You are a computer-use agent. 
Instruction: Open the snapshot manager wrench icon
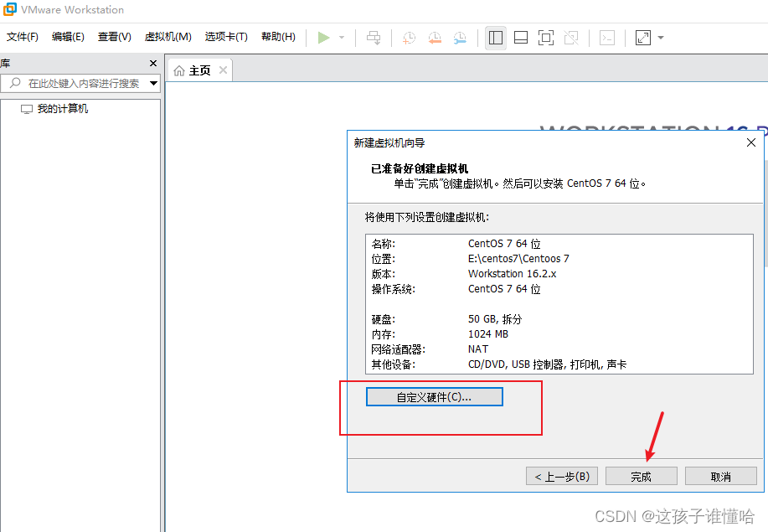(x=460, y=38)
